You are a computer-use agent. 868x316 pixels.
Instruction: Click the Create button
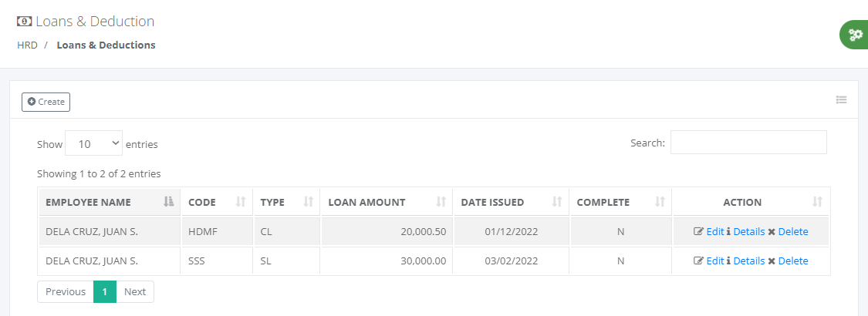(x=46, y=102)
